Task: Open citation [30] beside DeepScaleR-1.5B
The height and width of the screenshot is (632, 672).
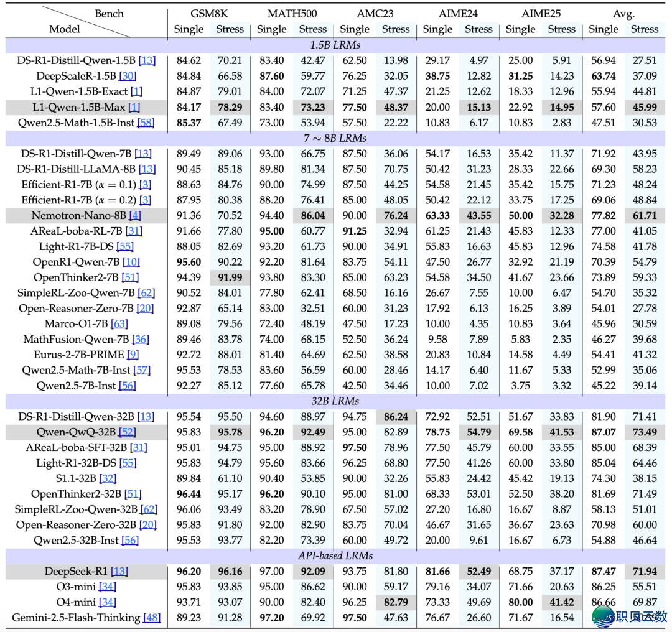Action: (x=128, y=76)
